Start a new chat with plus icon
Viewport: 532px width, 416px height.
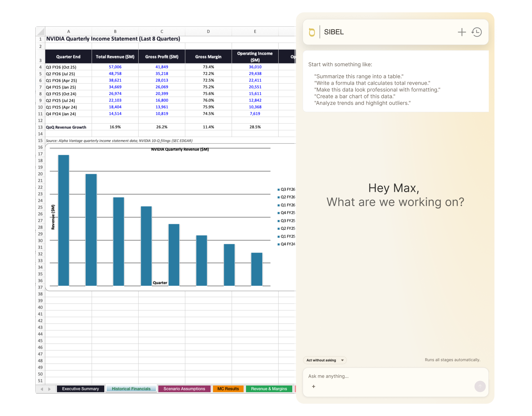[462, 32]
